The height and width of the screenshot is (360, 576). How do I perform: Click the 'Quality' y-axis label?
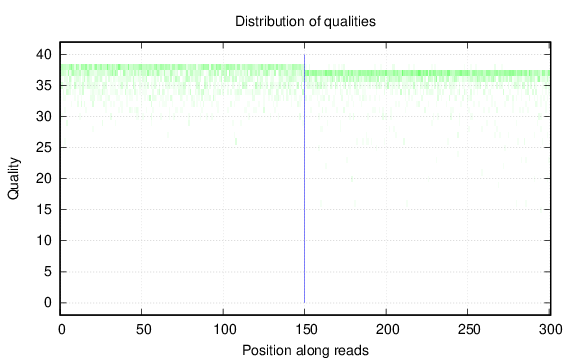coord(13,179)
